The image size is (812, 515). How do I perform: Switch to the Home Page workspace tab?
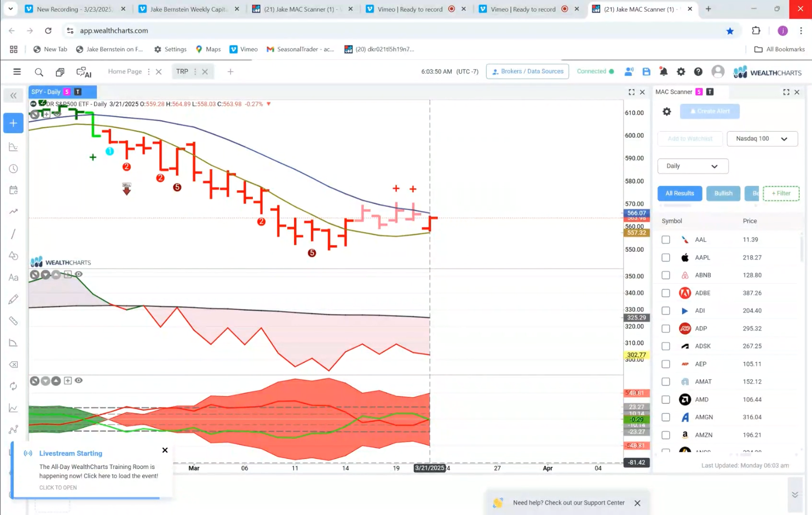point(124,72)
